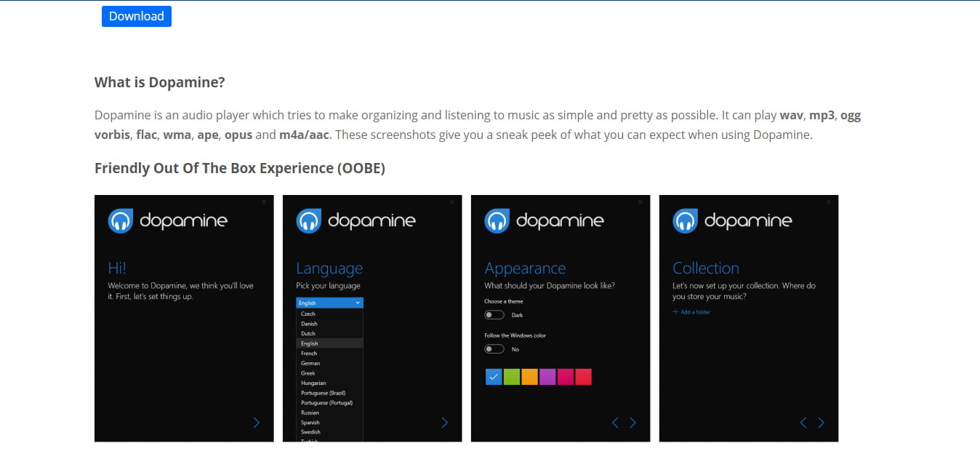Viewport: 980px width, 454px height.
Task: Pick the orange color swatch
Action: [x=529, y=376]
